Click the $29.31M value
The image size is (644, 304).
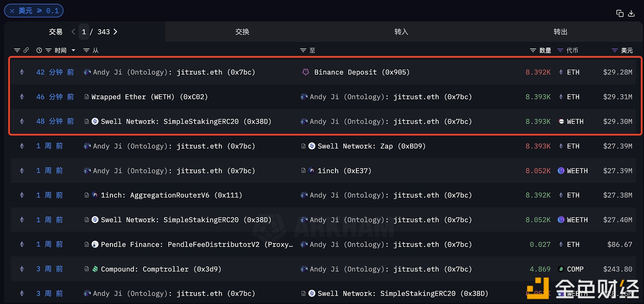(618, 97)
